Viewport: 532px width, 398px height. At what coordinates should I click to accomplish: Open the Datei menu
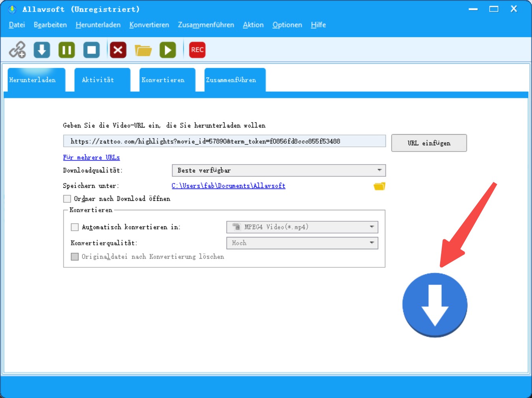(17, 25)
